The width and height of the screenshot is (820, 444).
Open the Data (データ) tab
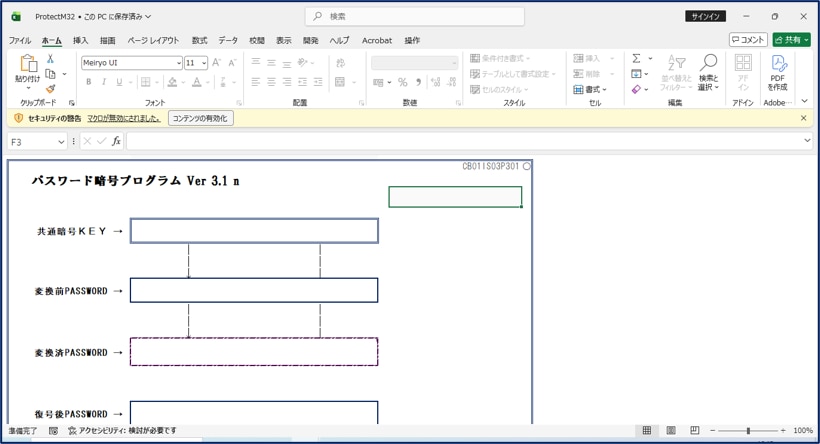pos(228,40)
